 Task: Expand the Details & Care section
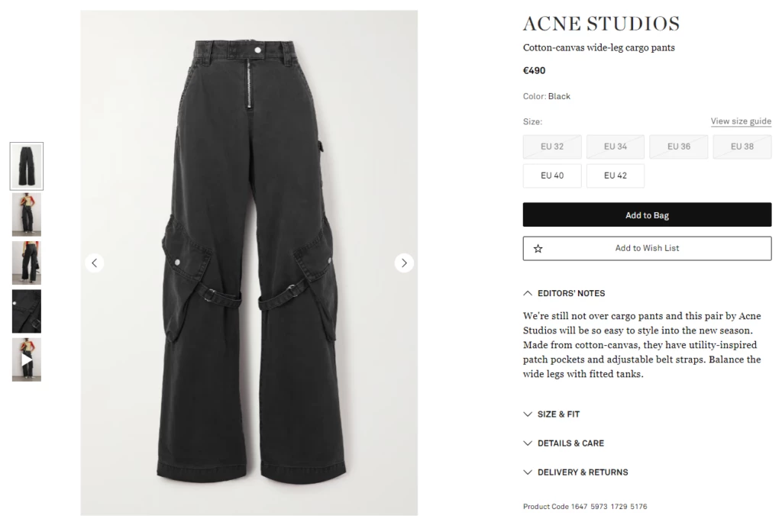(564, 443)
